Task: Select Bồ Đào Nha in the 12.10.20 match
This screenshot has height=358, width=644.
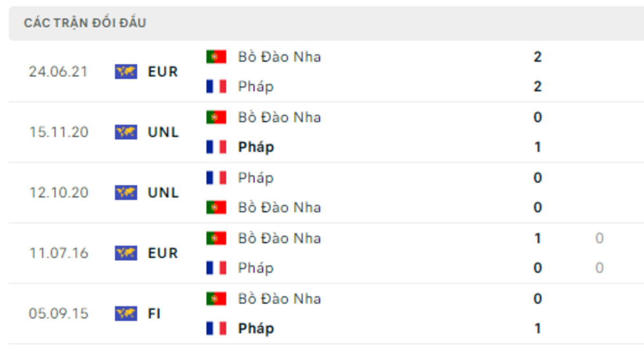Action: point(279,208)
